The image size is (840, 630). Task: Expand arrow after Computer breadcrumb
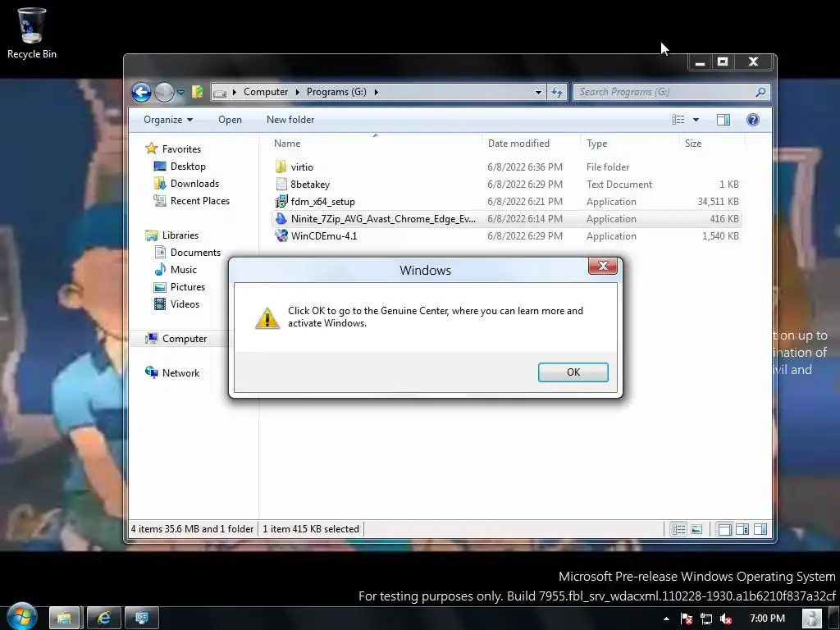point(297,92)
